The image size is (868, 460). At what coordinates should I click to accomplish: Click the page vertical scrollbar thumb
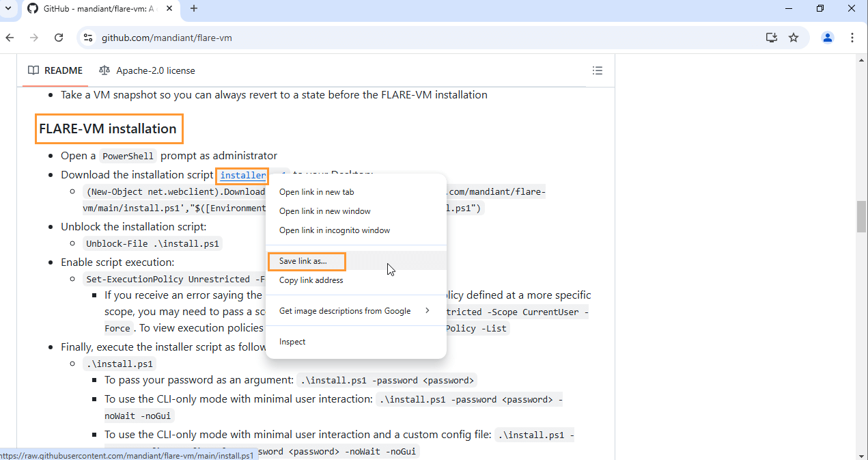click(x=862, y=217)
